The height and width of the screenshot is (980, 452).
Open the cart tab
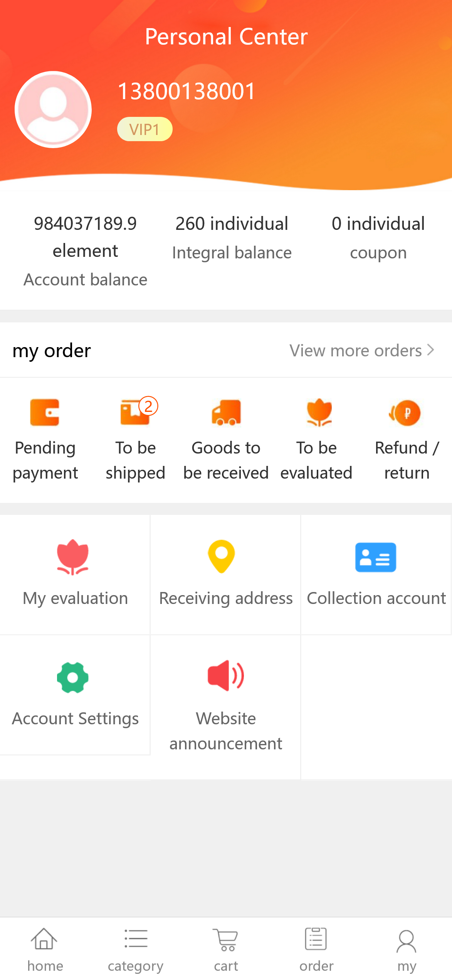[226, 949]
